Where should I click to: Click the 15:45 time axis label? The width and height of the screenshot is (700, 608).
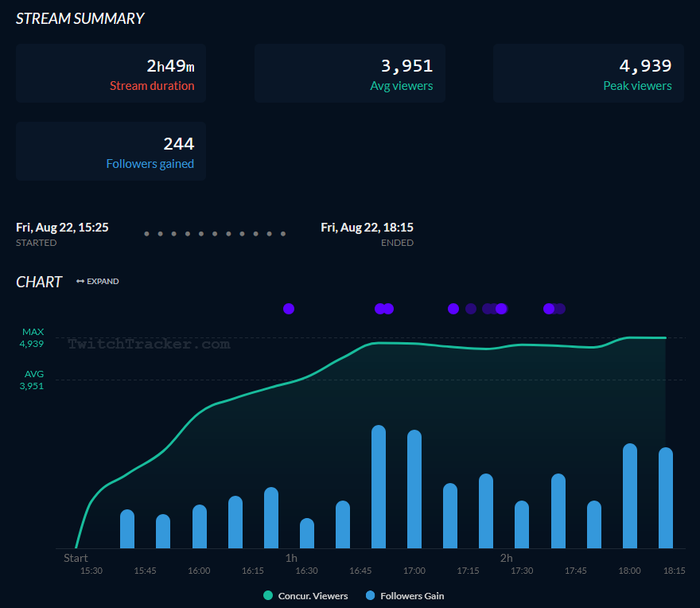[x=145, y=571]
